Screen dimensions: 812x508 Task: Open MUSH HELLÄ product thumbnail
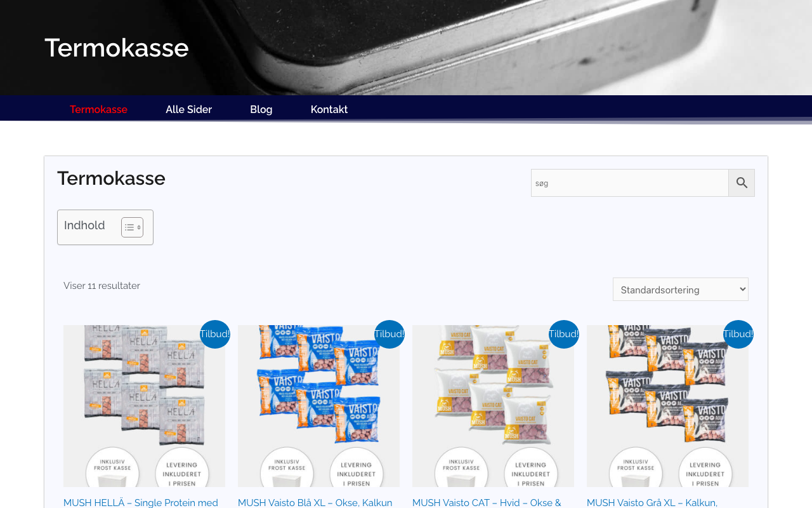coord(144,406)
